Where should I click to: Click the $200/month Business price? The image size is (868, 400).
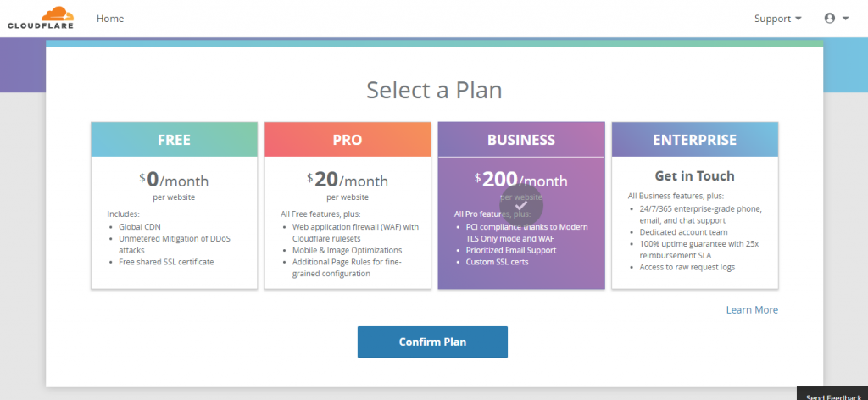(521, 180)
